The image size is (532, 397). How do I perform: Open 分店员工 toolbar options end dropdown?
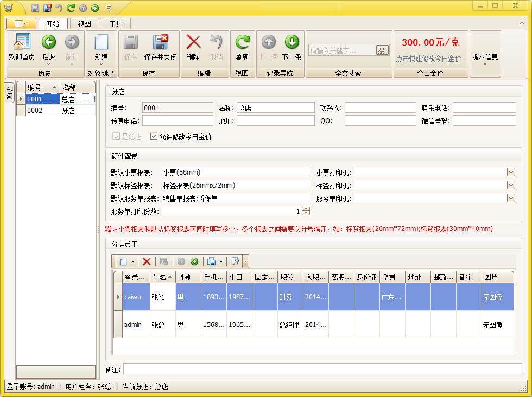pos(245,261)
